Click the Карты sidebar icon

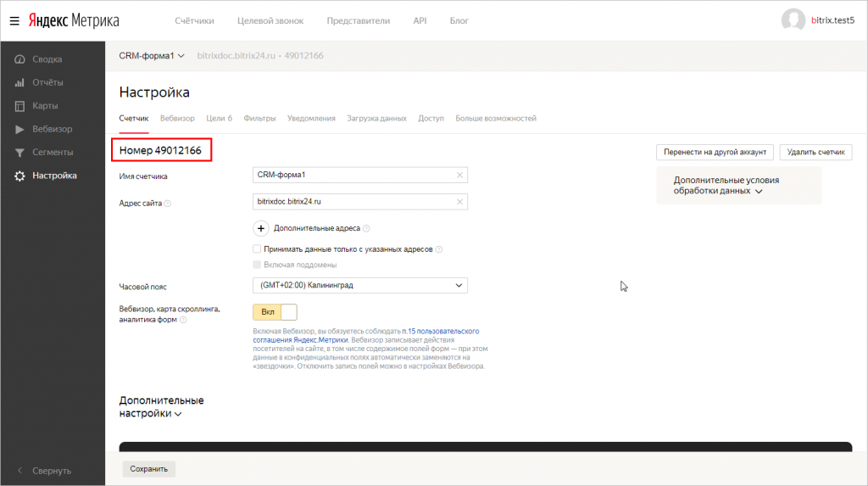pos(20,106)
